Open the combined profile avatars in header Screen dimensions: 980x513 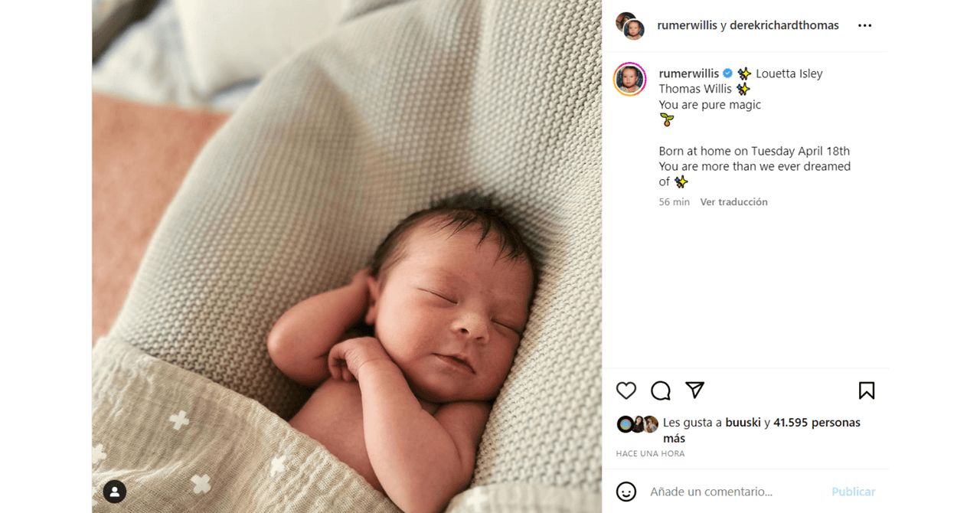click(630, 26)
